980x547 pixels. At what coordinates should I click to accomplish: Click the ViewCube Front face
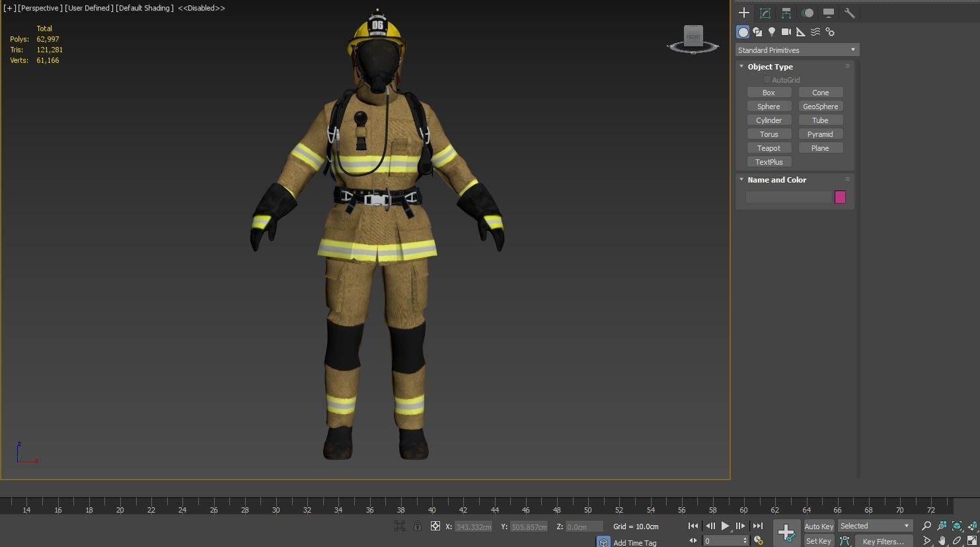693,36
